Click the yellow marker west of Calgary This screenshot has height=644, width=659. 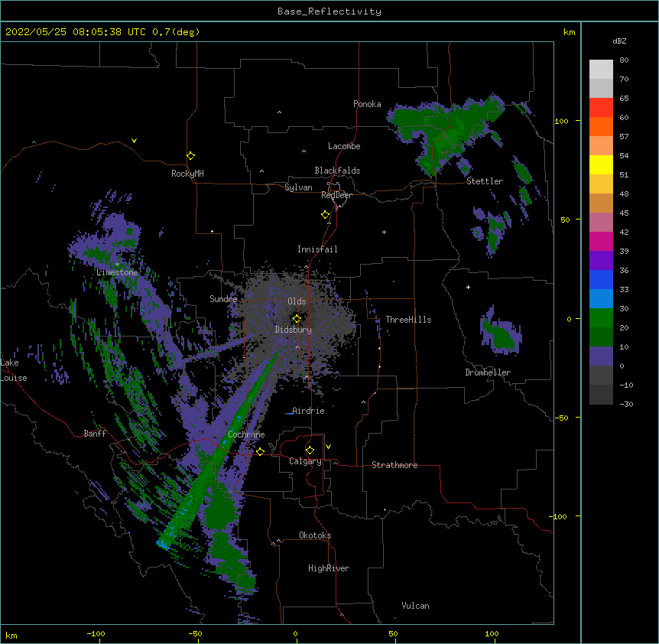[x=260, y=451]
